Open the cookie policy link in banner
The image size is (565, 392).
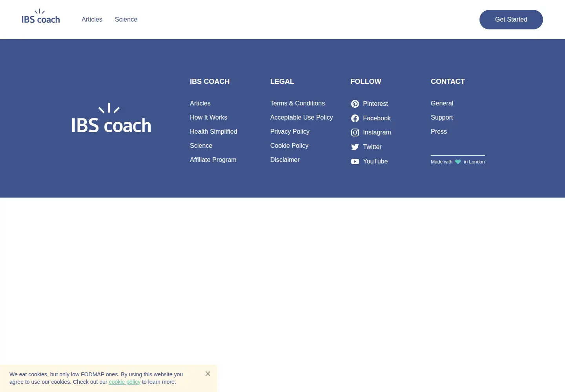(124, 382)
